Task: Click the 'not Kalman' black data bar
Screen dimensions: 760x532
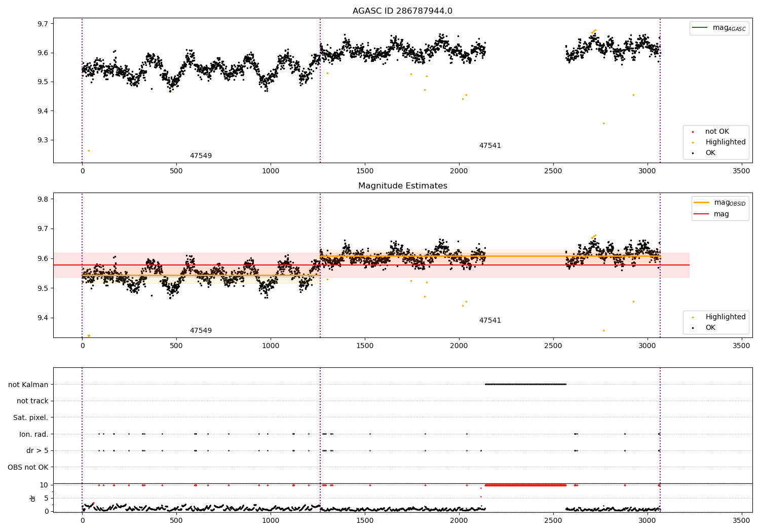Action: (x=525, y=384)
